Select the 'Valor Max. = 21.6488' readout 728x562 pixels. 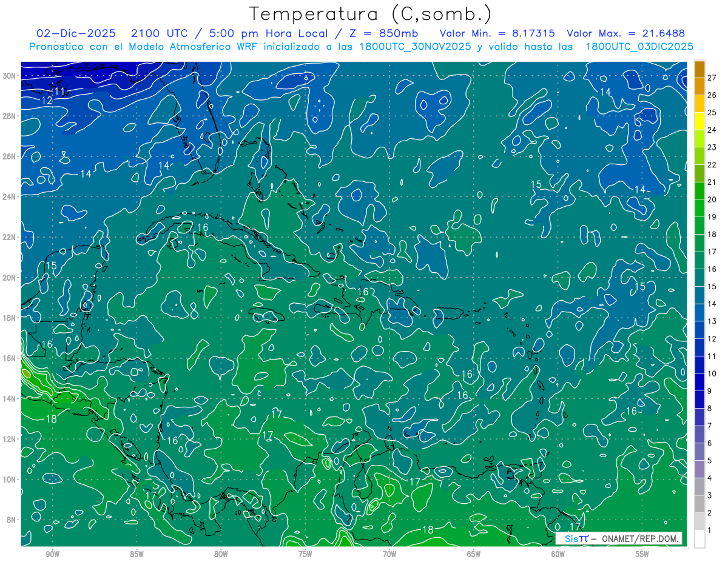pos(626,33)
